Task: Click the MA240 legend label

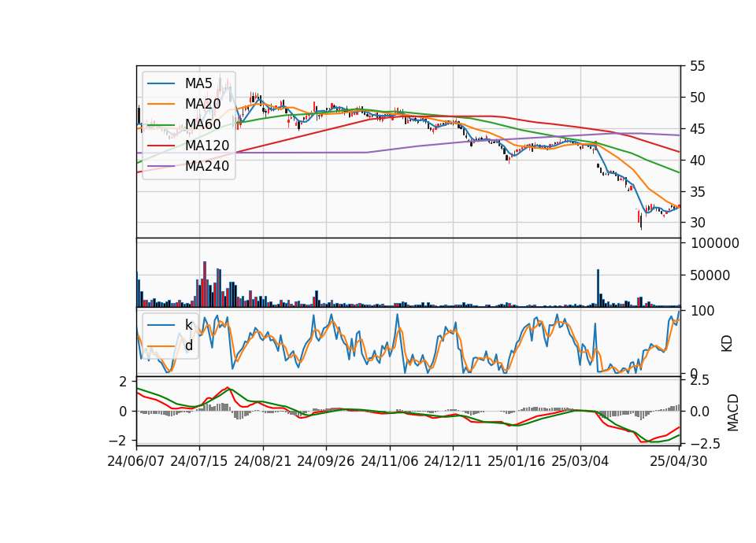Action: (x=207, y=166)
